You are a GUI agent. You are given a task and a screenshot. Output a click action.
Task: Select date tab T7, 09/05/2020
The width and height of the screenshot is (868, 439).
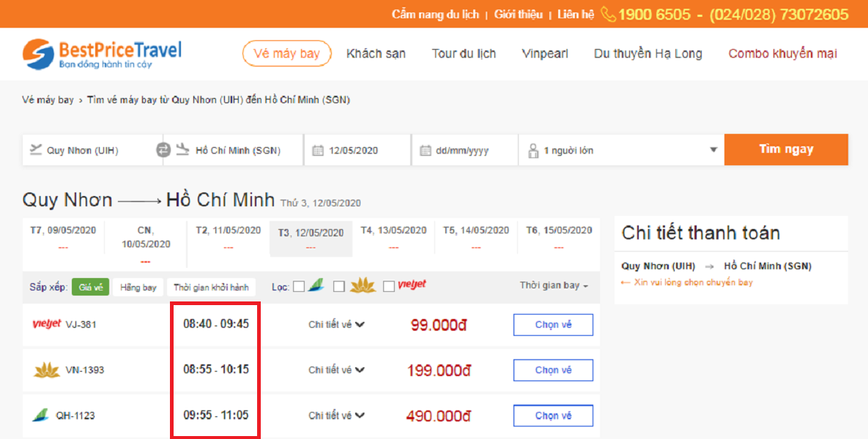(63, 238)
